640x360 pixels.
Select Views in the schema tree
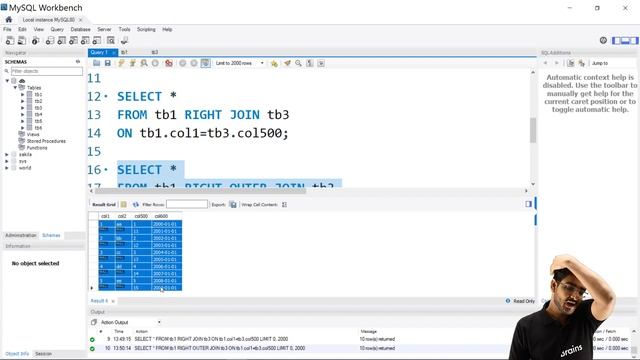pos(33,134)
